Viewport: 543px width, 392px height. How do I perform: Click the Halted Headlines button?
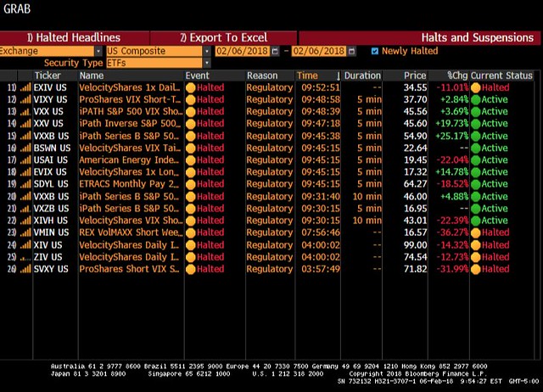coord(75,37)
